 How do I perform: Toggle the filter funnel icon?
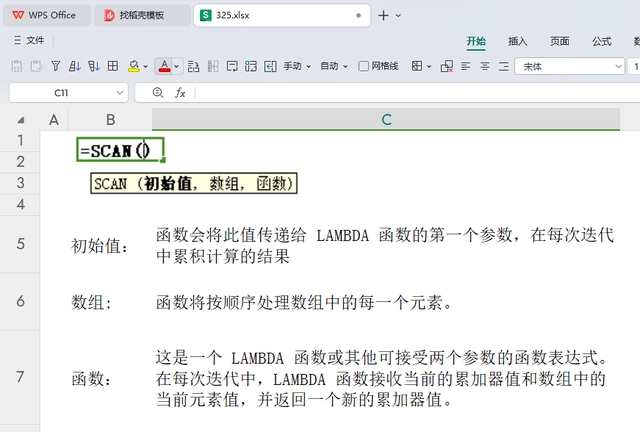[56, 66]
